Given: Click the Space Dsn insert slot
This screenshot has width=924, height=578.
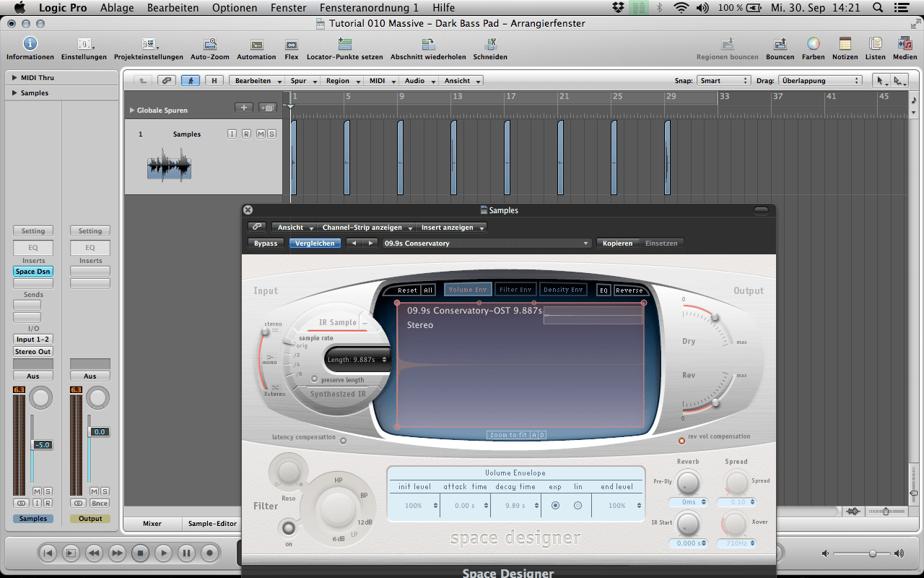Looking at the screenshot, I should (x=33, y=272).
